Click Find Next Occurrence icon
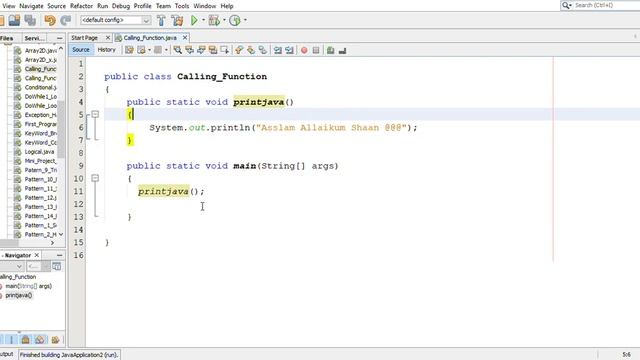The height and width of the screenshot is (360, 640). click(201, 50)
